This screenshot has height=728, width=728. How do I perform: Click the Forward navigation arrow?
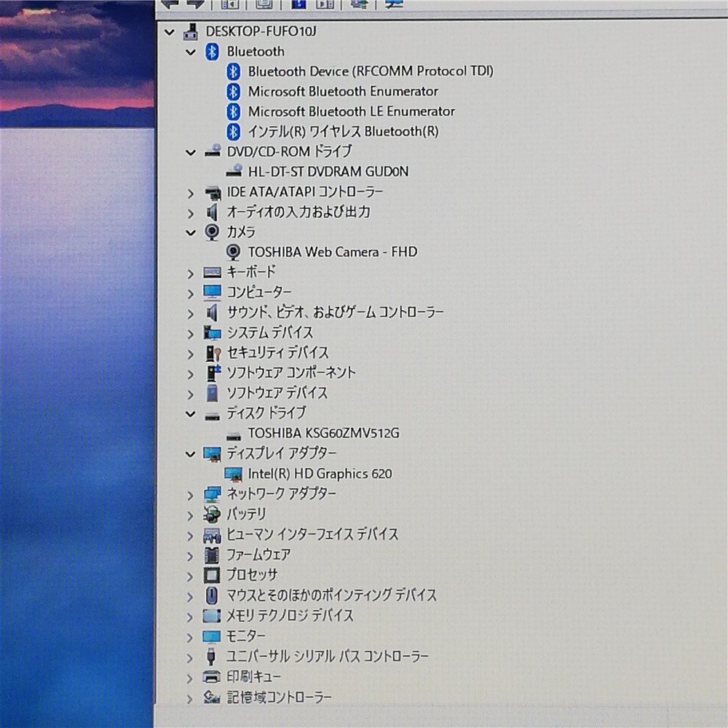[x=194, y=4]
